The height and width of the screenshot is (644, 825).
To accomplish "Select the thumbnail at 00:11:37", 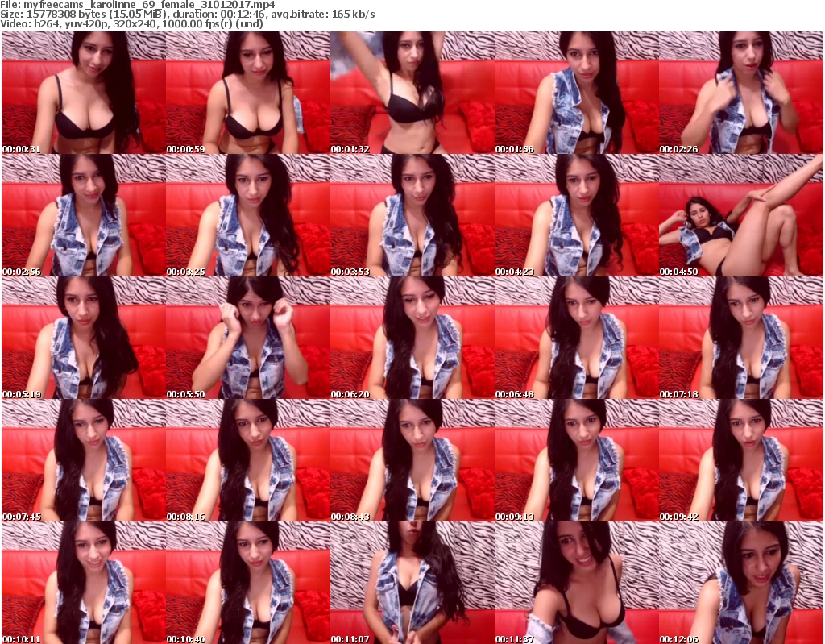I will tap(576, 583).
